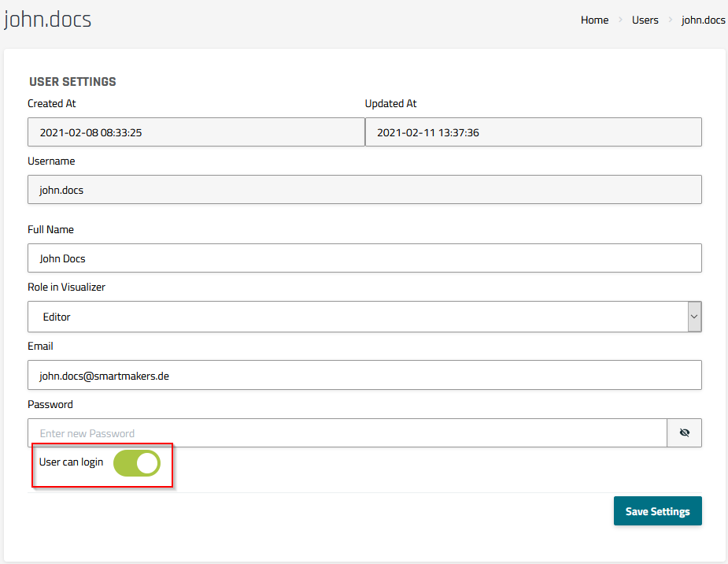Screen dimensions: 728x564
Task: Select the Enter new Password field
Action: pos(346,433)
